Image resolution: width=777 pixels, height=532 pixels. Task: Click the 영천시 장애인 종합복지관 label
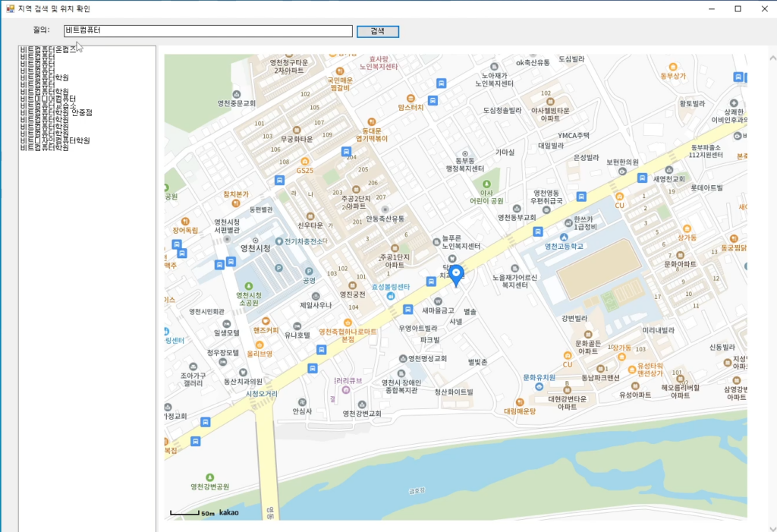click(401, 387)
